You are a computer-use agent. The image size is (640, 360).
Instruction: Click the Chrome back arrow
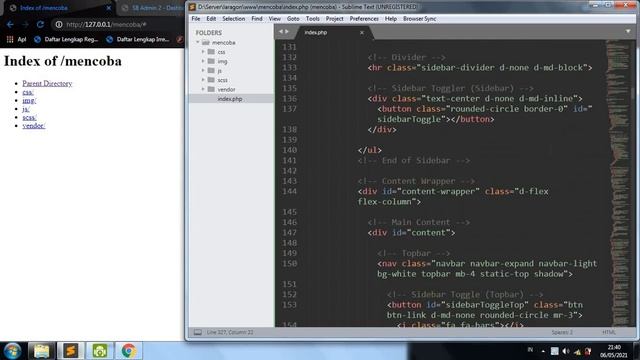(x=10, y=24)
